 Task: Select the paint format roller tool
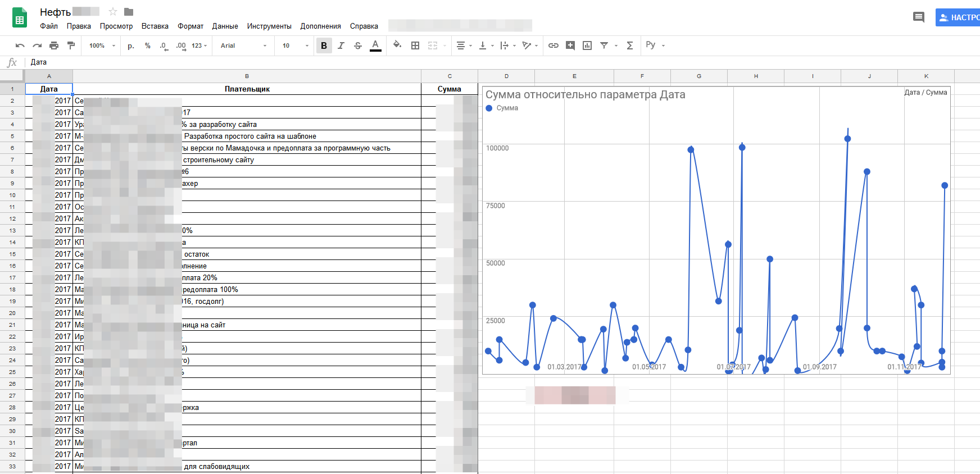click(71, 45)
